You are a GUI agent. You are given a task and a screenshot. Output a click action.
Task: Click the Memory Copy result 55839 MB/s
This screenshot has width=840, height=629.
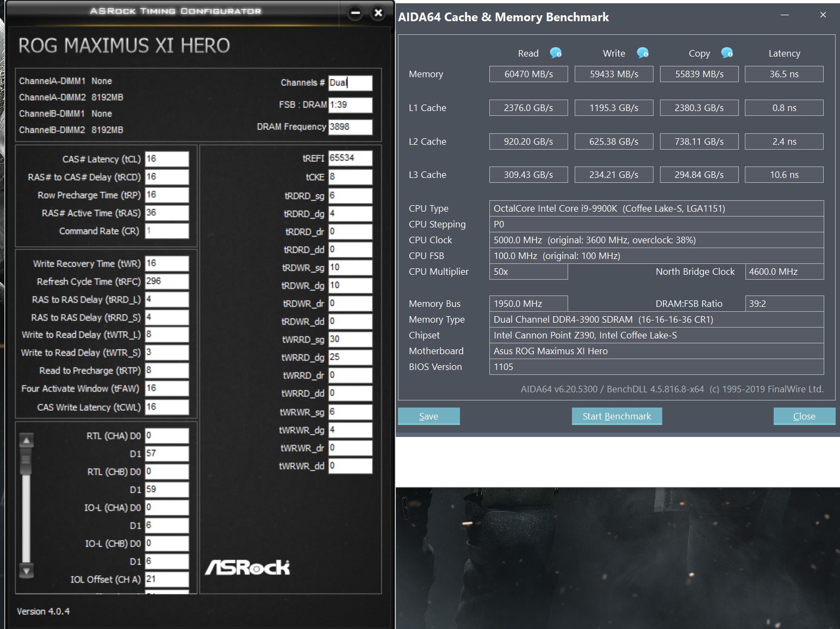pyautogui.click(x=699, y=74)
